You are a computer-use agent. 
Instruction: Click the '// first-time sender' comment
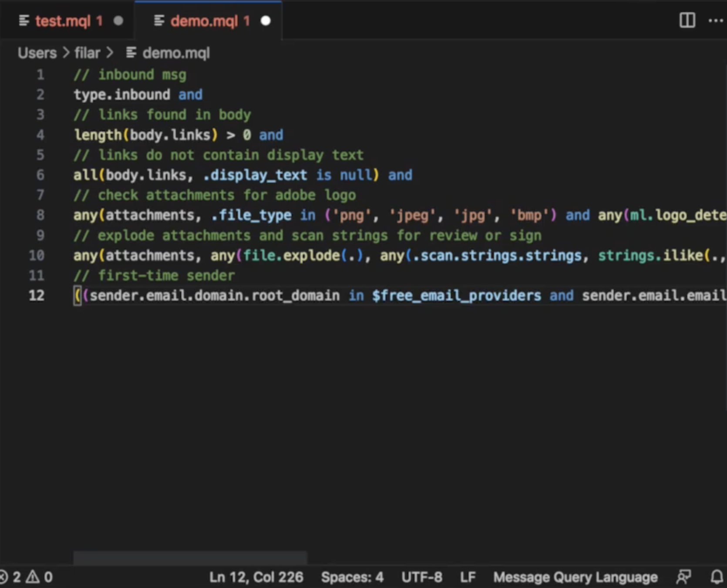pyautogui.click(x=154, y=276)
